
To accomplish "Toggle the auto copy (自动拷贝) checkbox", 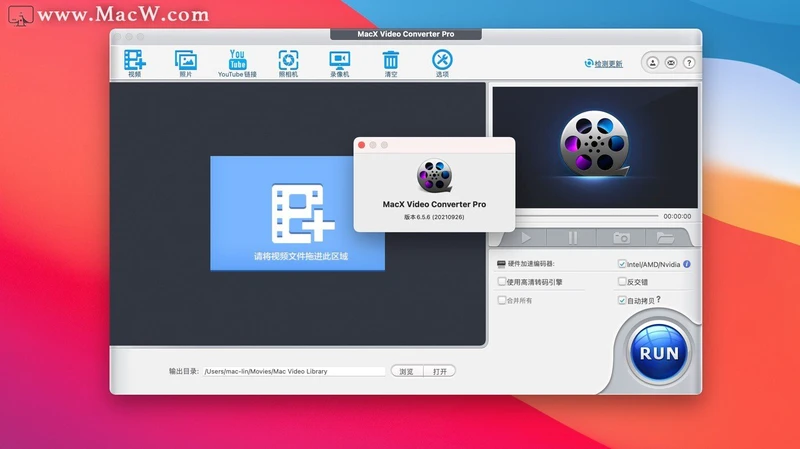I will [x=622, y=300].
